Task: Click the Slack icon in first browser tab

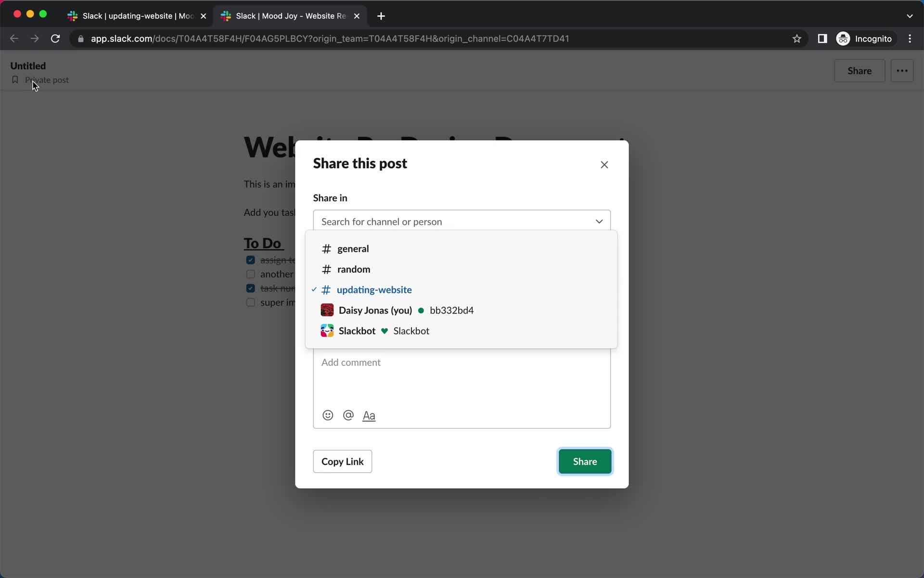Action: point(74,15)
